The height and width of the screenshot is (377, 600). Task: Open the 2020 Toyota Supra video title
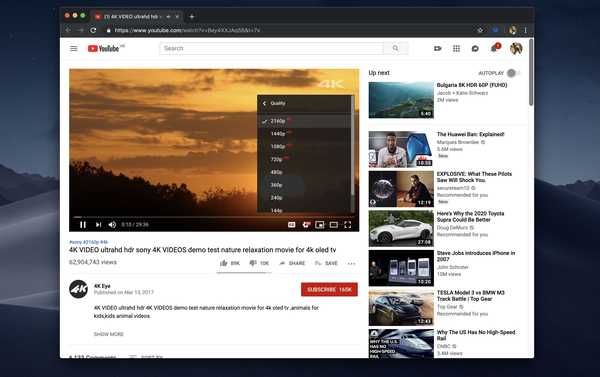click(470, 217)
